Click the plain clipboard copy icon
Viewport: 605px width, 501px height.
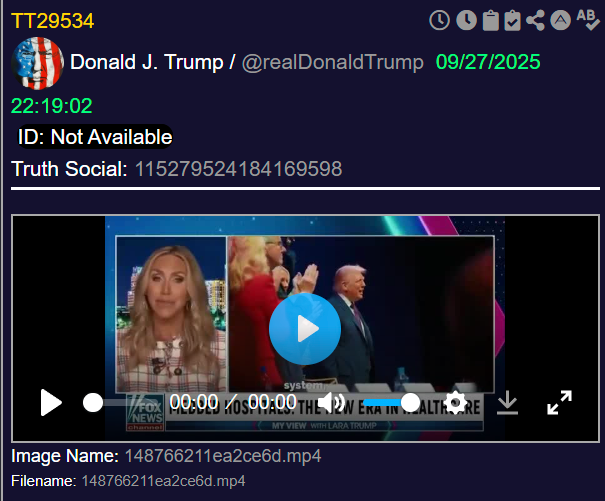(x=490, y=20)
